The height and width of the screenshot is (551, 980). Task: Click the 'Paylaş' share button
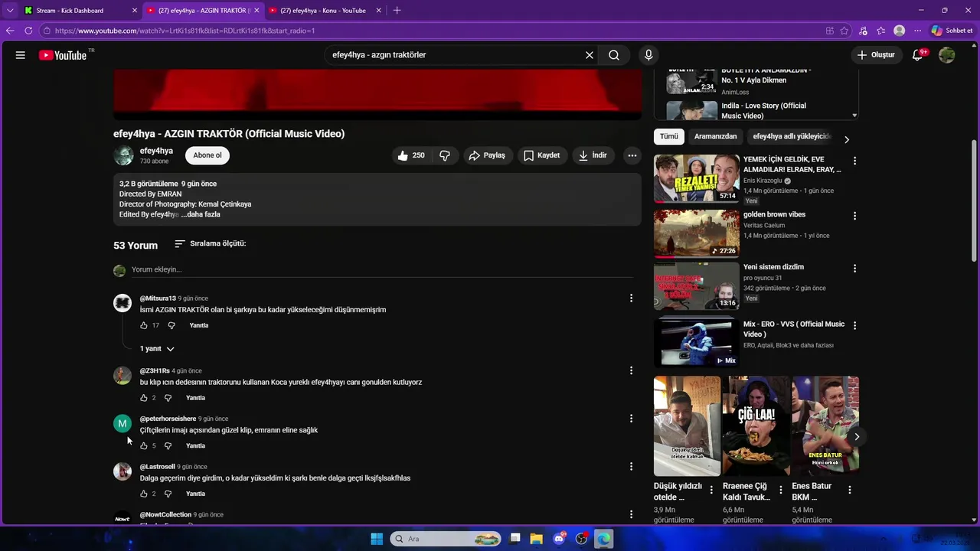(x=488, y=155)
